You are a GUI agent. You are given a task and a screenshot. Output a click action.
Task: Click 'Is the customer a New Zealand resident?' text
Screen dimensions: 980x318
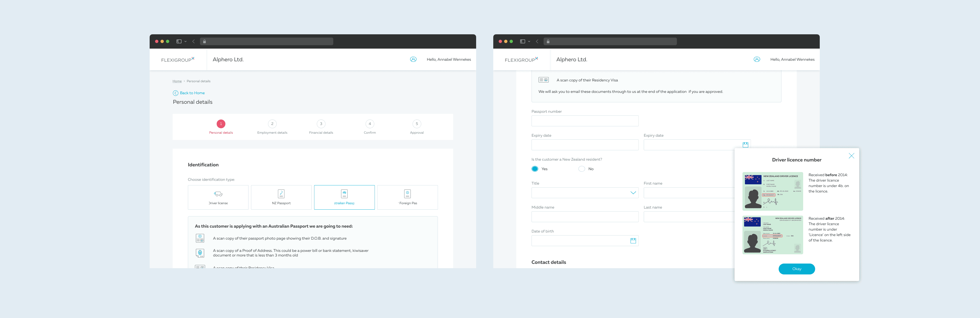click(x=566, y=160)
